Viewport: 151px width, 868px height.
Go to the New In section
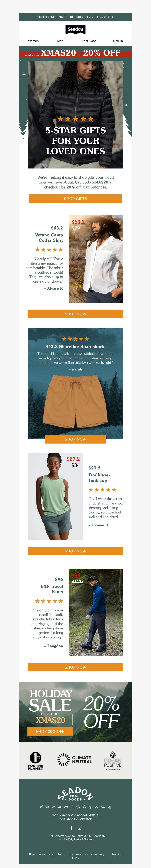click(x=118, y=41)
